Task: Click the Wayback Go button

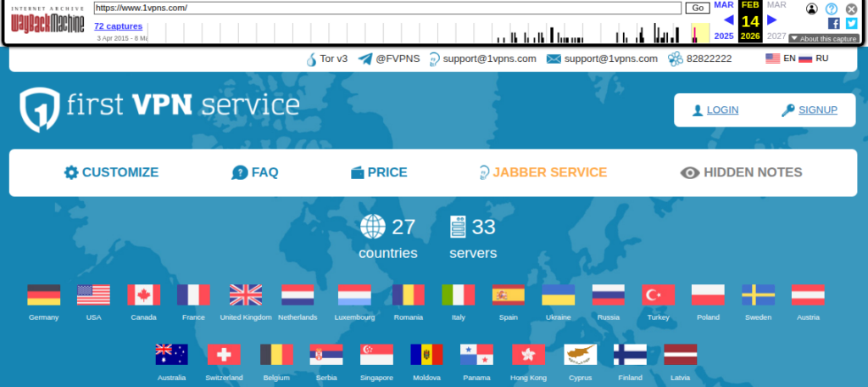Action: pyautogui.click(x=698, y=8)
